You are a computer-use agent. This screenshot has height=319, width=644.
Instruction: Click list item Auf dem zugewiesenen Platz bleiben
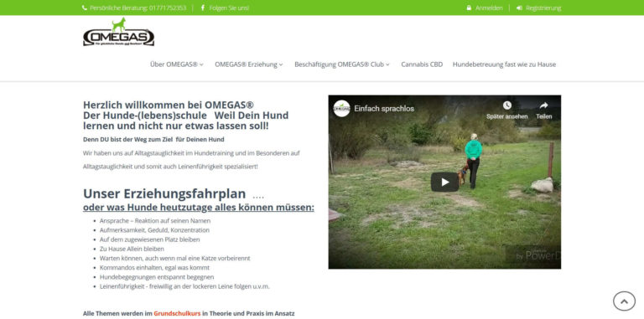[x=149, y=239]
